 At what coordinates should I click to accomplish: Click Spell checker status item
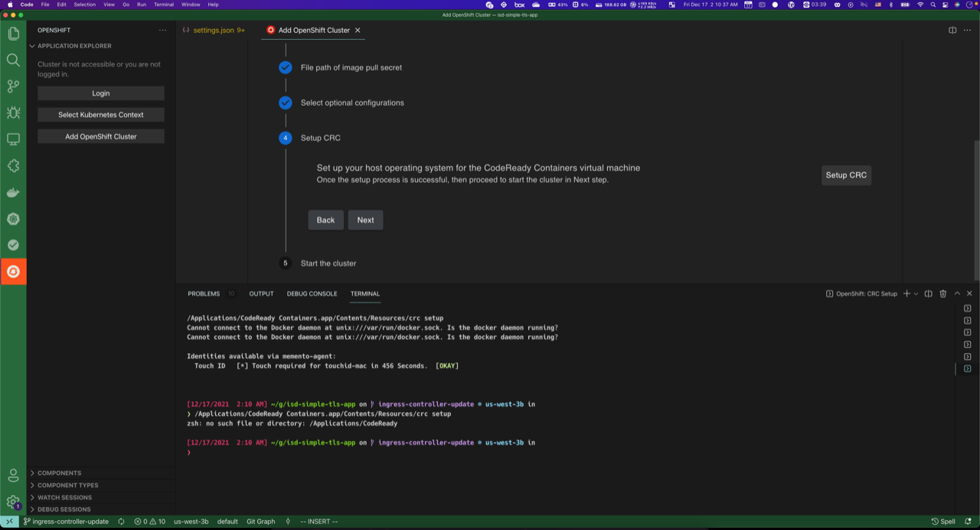tap(943, 522)
